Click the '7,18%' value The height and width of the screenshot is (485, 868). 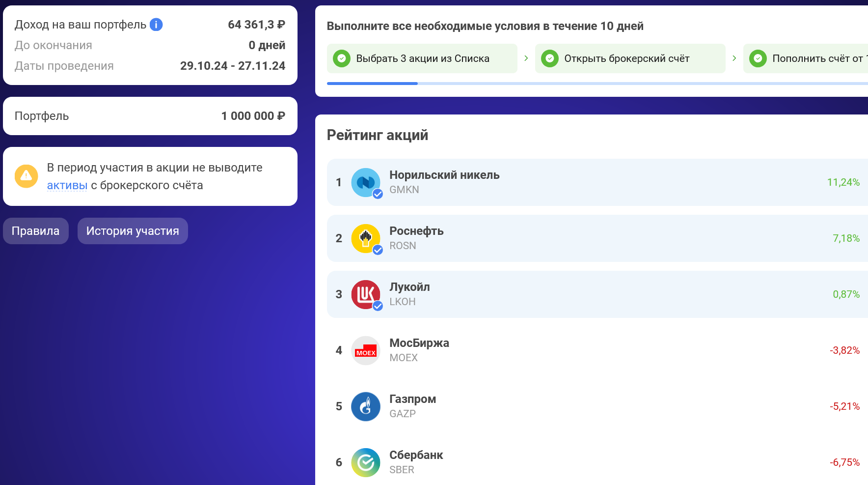(846, 238)
